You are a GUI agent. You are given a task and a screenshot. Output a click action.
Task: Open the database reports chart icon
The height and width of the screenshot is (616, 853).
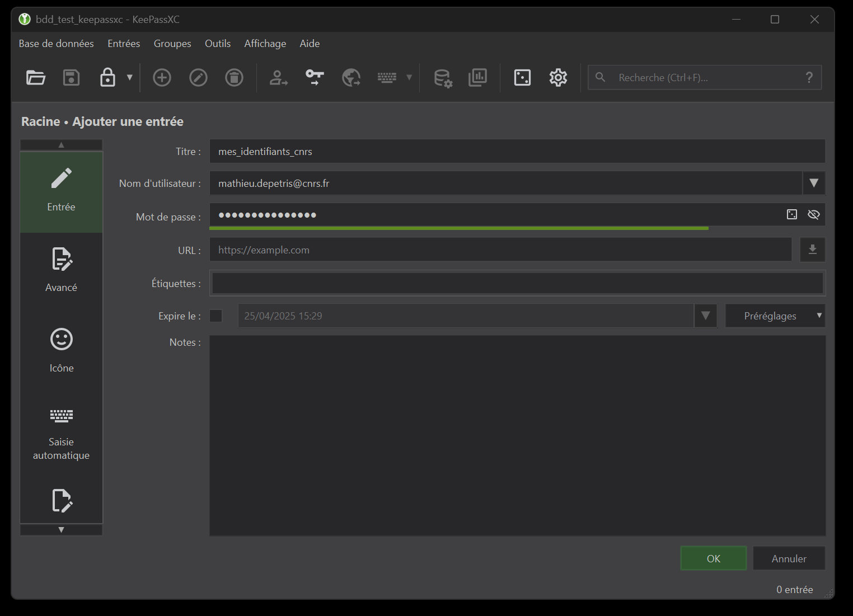477,77
